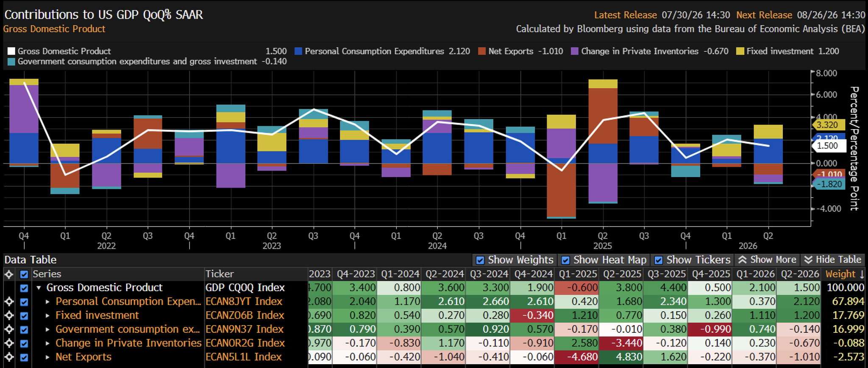Click the blue Personal Consumption Expenditures legend swatch
The image size is (868, 368).
tap(298, 51)
